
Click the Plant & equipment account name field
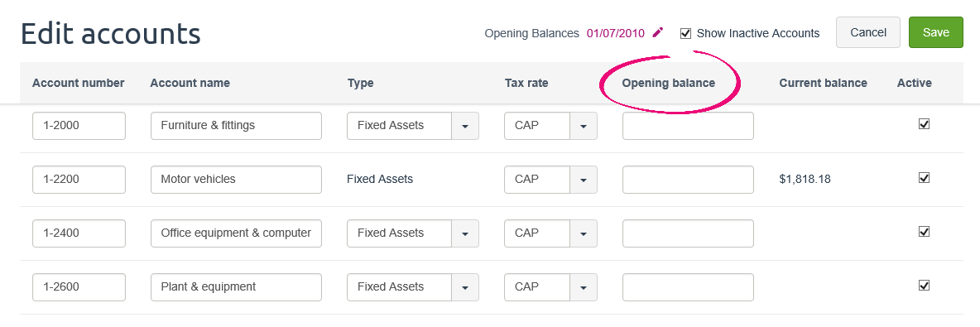click(236, 287)
